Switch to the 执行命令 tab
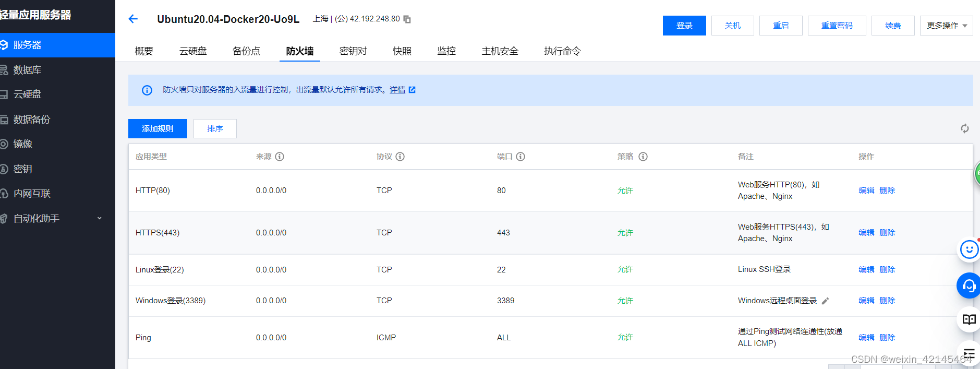980x369 pixels. pyautogui.click(x=562, y=51)
